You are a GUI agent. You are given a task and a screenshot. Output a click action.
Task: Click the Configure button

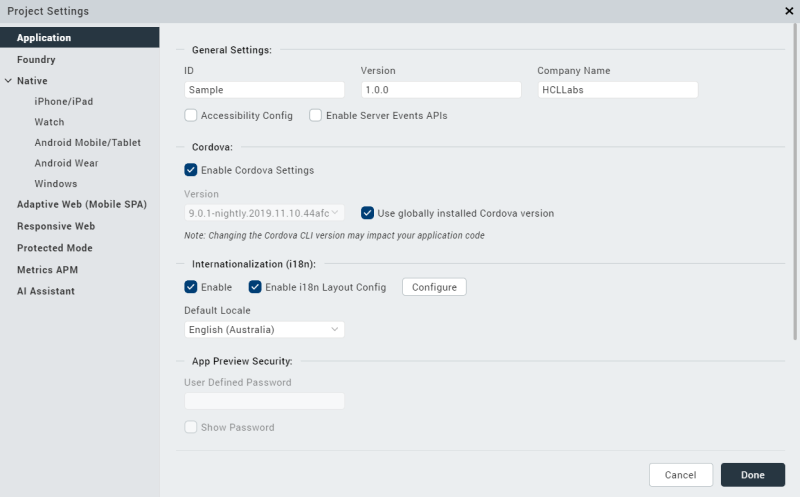pyautogui.click(x=434, y=288)
